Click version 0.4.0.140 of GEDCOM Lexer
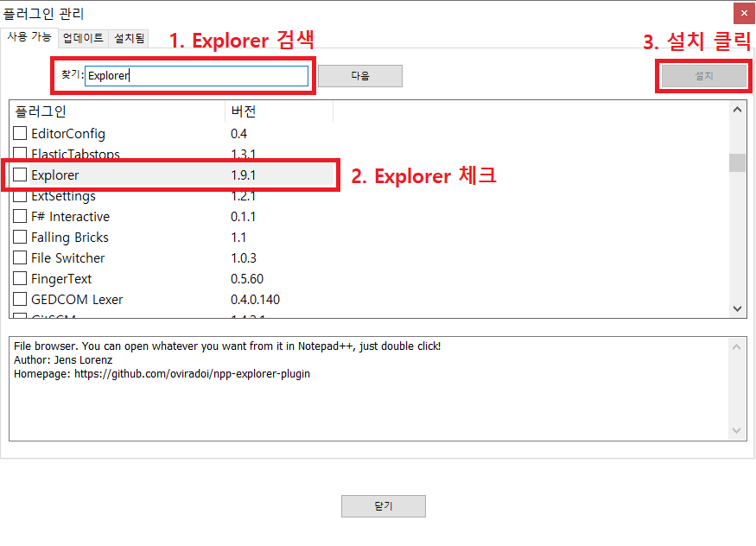Viewport: 756px width, 546px height. click(x=255, y=299)
